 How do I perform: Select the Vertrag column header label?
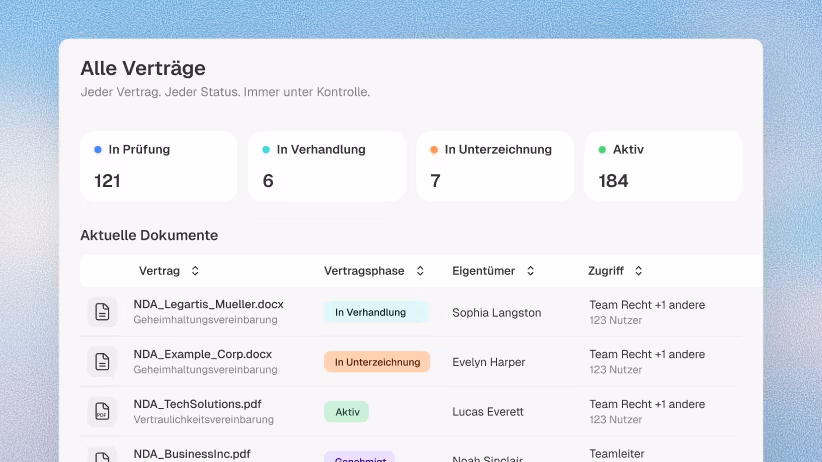click(x=159, y=271)
